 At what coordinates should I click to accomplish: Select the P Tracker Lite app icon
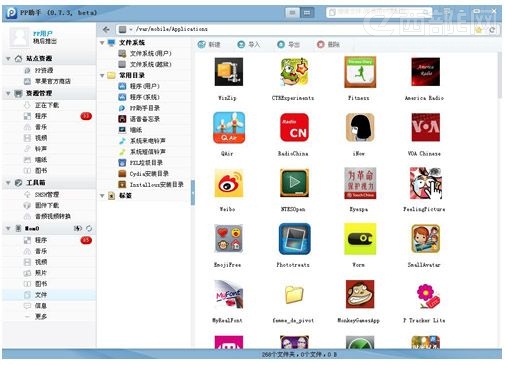[428, 296]
